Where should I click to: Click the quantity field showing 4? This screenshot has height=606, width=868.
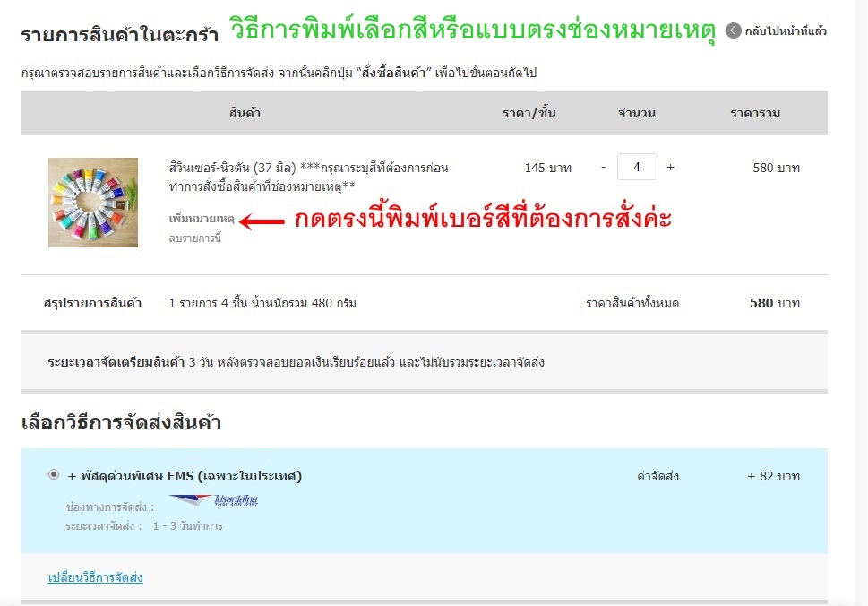(x=637, y=168)
